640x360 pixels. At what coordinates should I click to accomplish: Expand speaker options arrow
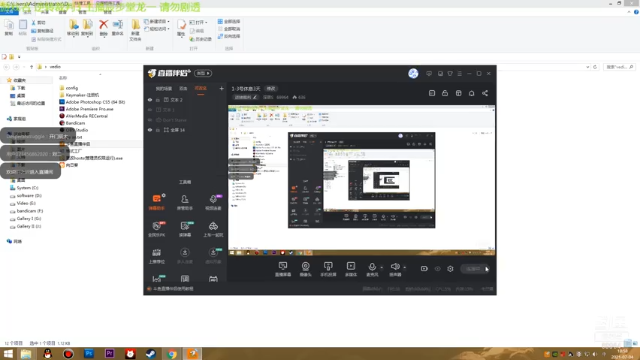(x=404, y=267)
